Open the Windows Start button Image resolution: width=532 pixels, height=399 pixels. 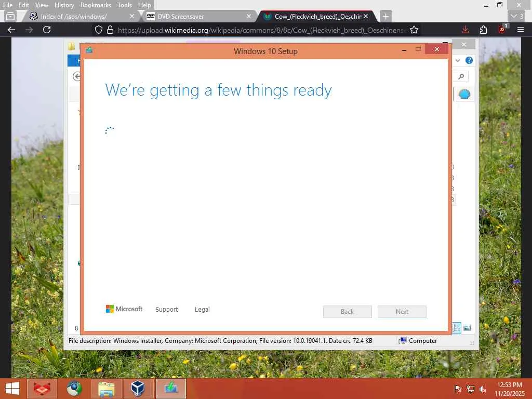coord(12,389)
